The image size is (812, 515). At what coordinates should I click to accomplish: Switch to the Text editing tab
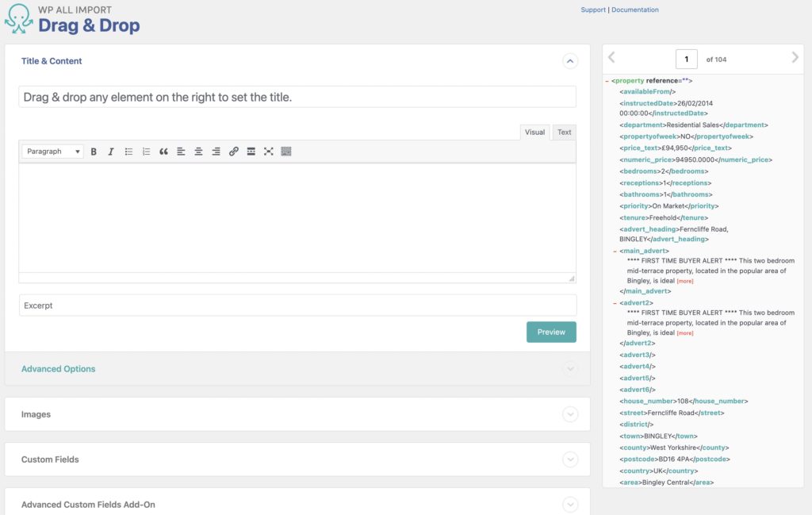click(x=563, y=132)
